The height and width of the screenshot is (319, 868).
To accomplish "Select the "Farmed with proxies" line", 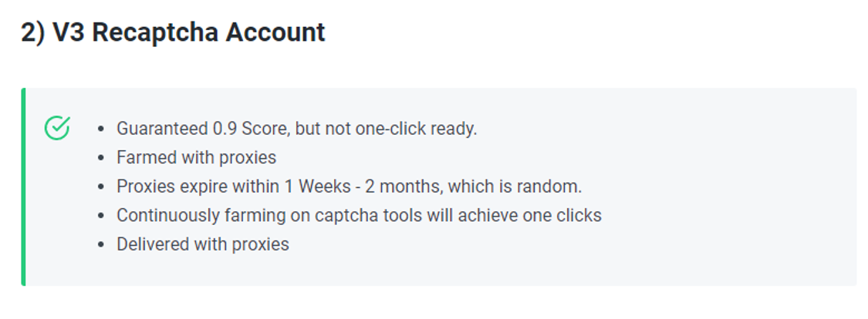I will 197,157.
